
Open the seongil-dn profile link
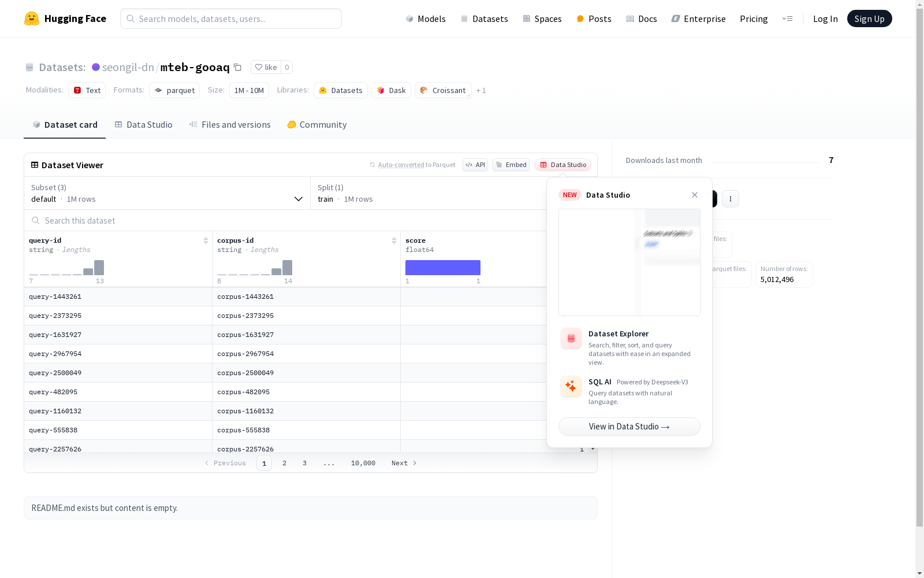click(128, 67)
